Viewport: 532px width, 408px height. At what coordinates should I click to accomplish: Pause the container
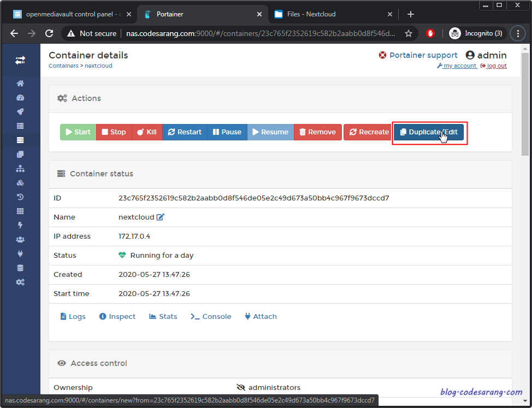[227, 132]
